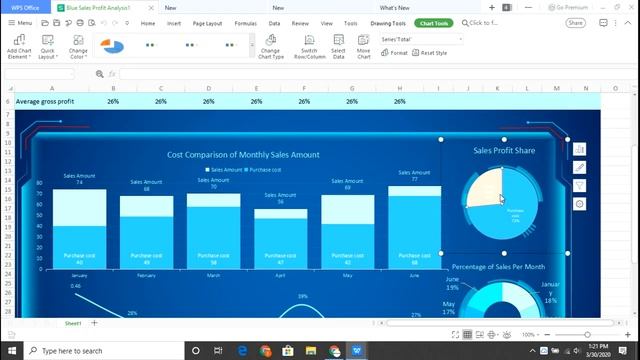Click Change Chart Type
The width and height of the screenshot is (640, 360).
271,47
